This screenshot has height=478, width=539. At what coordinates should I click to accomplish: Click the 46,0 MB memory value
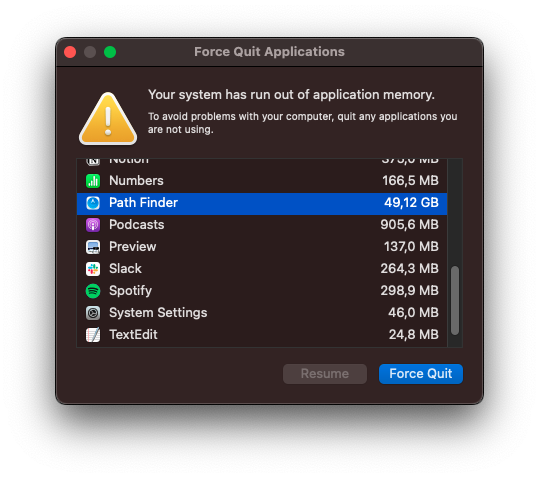click(x=414, y=313)
